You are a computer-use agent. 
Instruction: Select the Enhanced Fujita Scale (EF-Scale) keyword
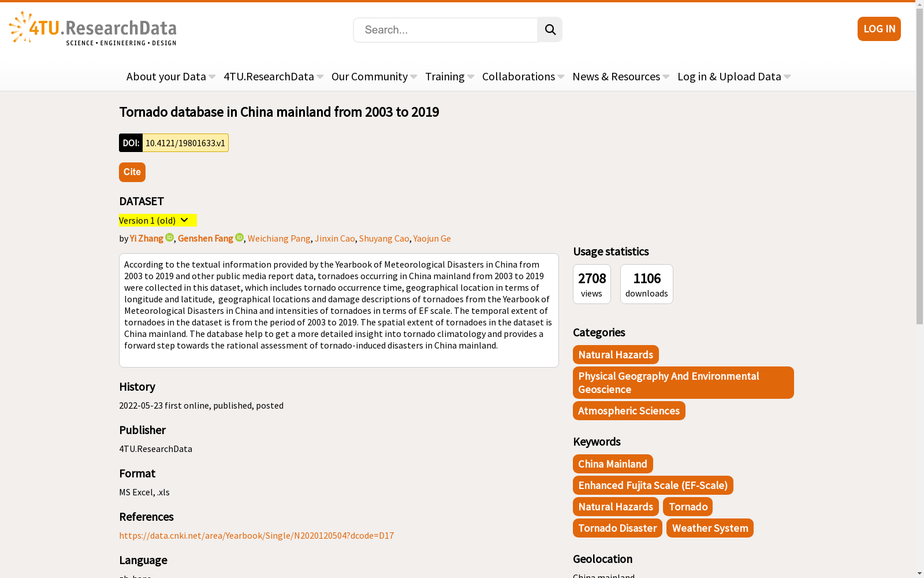click(653, 486)
